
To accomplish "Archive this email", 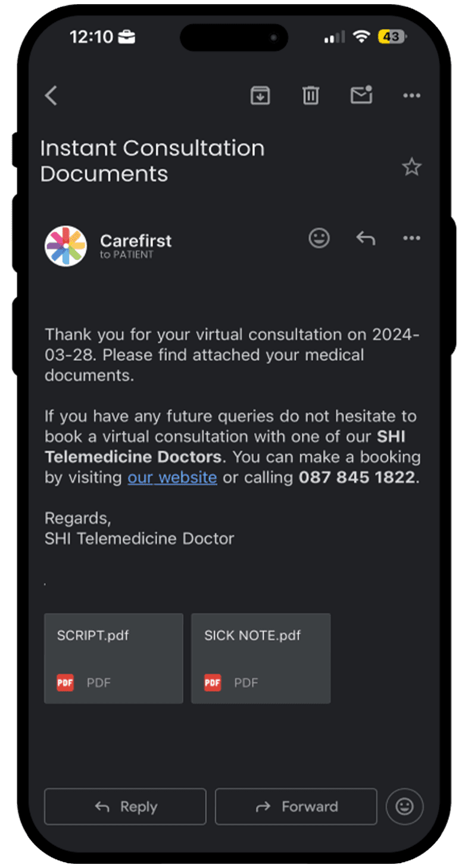I will coord(260,95).
